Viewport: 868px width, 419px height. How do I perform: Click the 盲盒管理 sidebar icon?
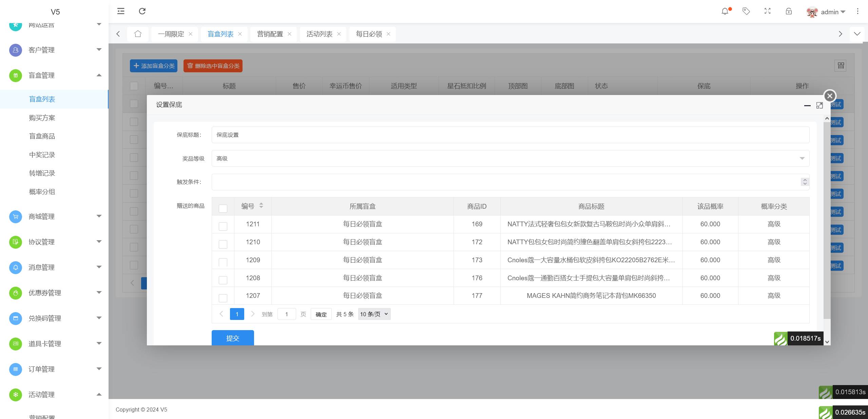click(x=15, y=75)
